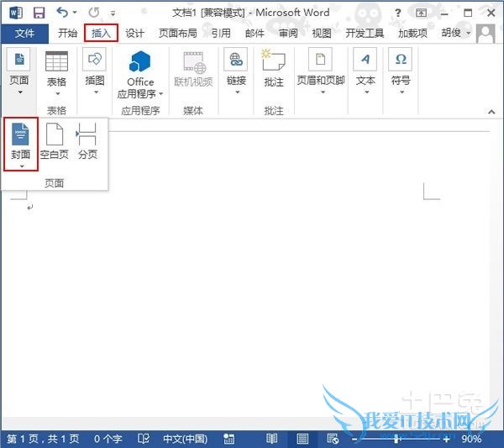The width and height of the screenshot is (504, 448).
Task: Switch to Print Layout view
Action: (302, 439)
